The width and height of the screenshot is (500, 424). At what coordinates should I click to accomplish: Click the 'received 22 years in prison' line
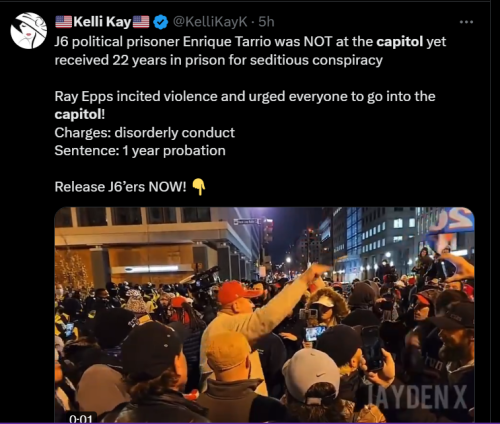[x=219, y=60]
